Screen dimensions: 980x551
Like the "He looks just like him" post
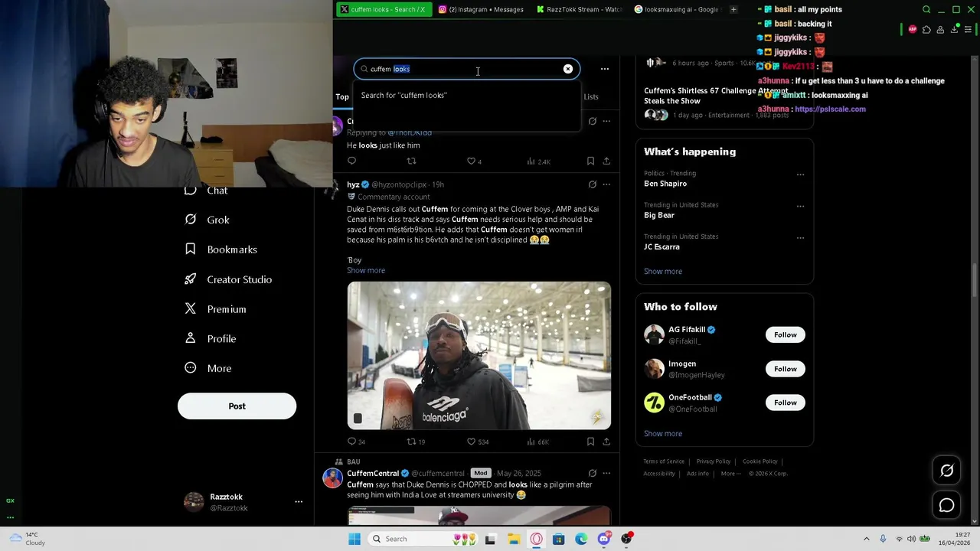475,161
